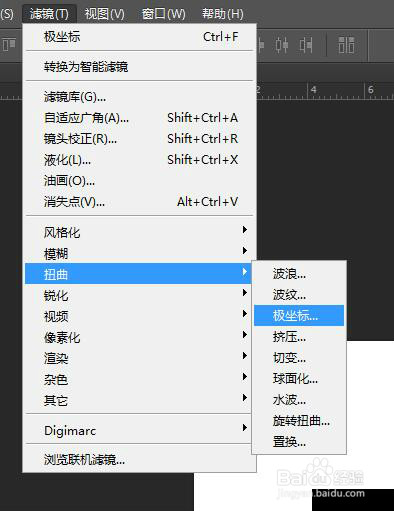The width and height of the screenshot is (394, 511).
Task: Expand the 视频 submenu
Action: [138, 316]
